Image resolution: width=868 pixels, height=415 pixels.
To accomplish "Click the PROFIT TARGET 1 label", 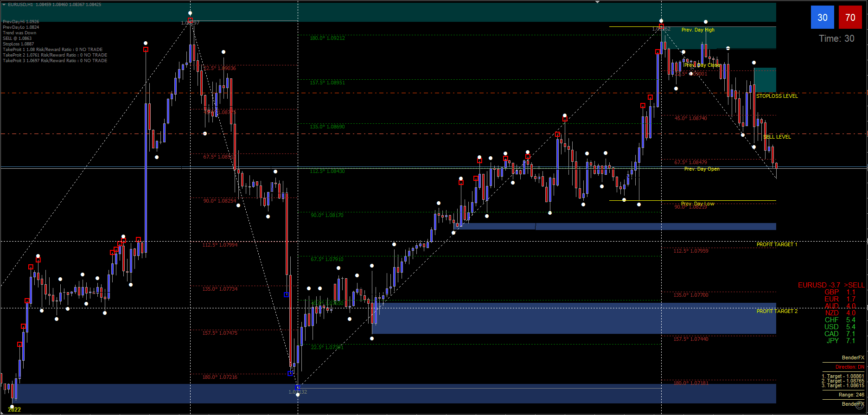I will coord(777,244).
